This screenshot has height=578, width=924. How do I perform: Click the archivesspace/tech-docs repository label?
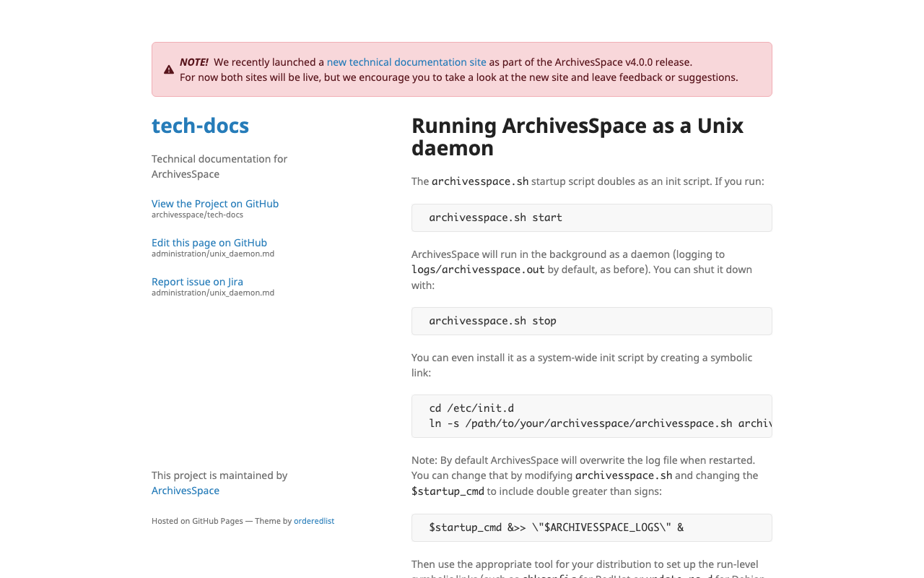(197, 214)
